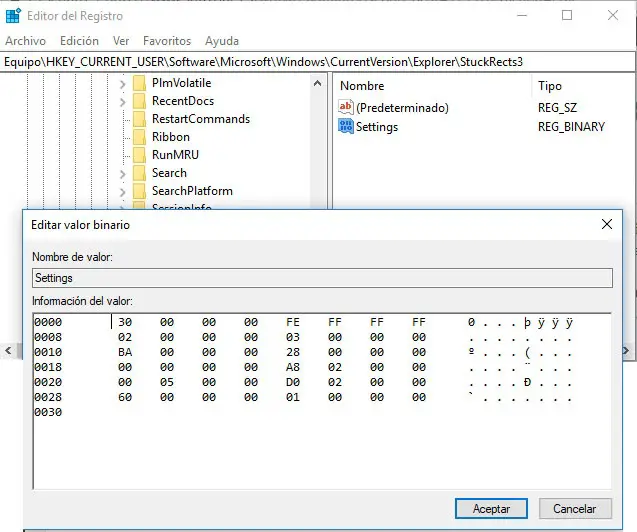The image size is (637, 532).
Task: Click the (Predeterminado) string value icon
Action: click(346, 107)
